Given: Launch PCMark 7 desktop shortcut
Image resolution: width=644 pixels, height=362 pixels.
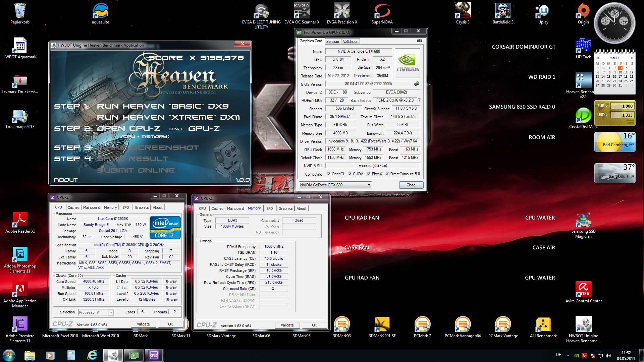Looking at the screenshot, I should click(422, 327).
